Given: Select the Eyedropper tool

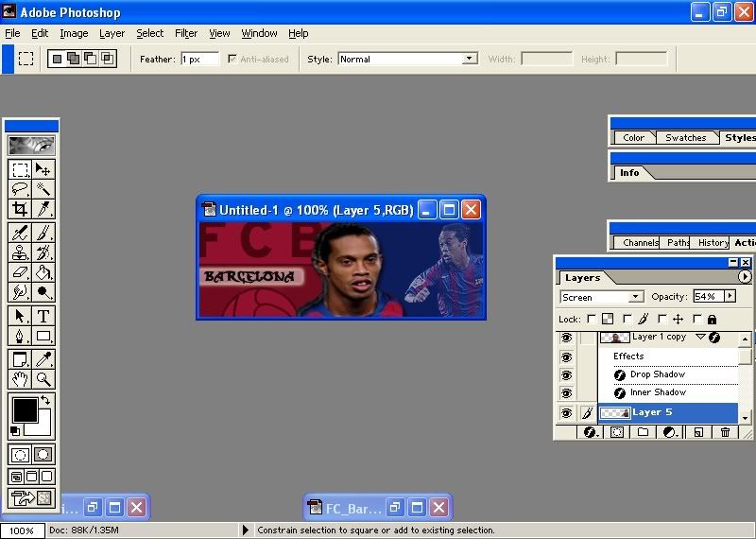Looking at the screenshot, I should tap(43, 359).
